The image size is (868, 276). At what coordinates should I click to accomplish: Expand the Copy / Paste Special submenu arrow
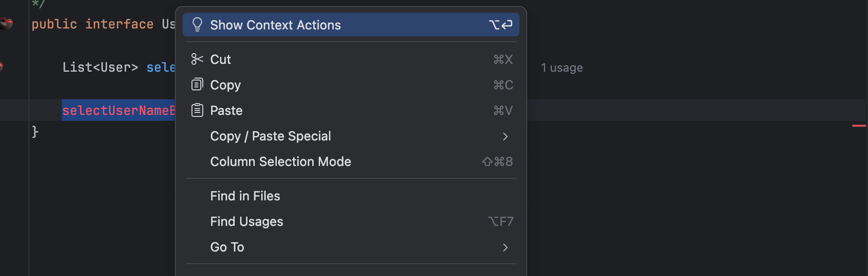[505, 137]
